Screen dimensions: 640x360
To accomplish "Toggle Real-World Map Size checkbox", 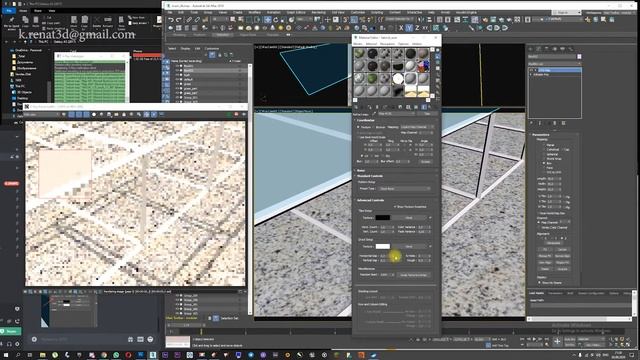I will [x=539, y=213].
